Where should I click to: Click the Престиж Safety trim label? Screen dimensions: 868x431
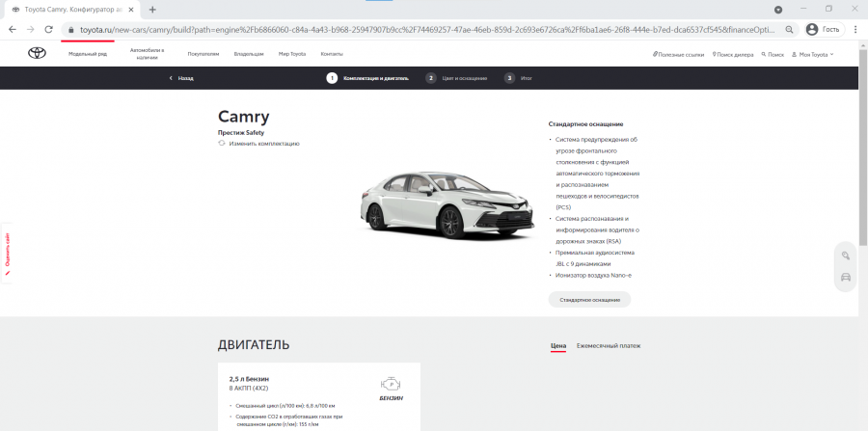241,133
